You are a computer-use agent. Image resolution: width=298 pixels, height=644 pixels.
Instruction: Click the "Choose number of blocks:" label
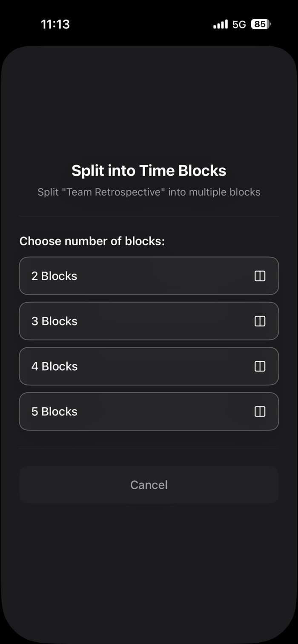92,241
